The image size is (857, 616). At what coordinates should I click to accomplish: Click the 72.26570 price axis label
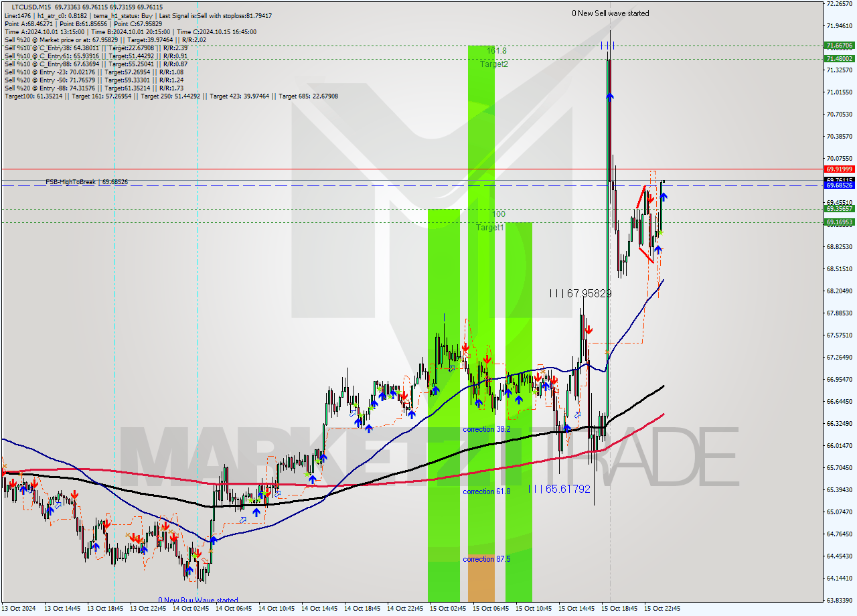pyautogui.click(x=840, y=3)
